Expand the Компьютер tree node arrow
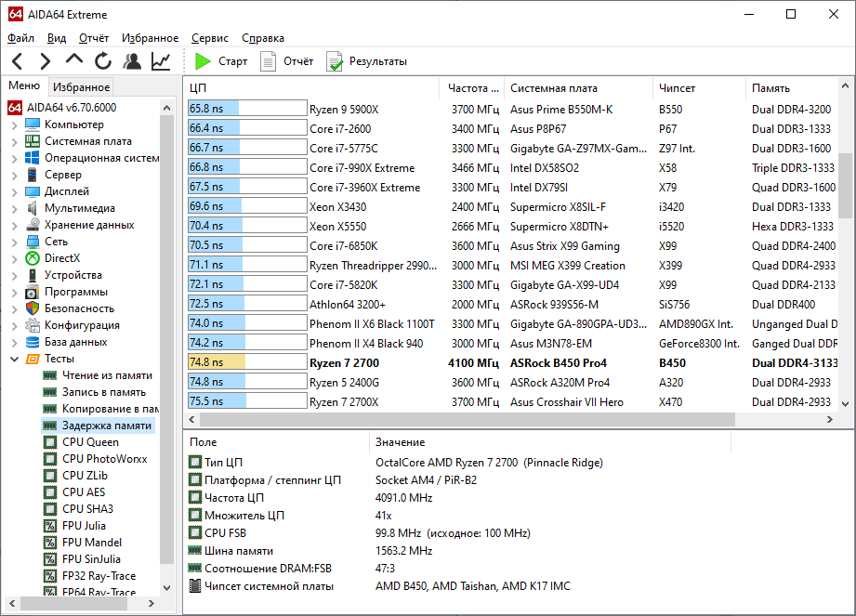 click(15, 125)
